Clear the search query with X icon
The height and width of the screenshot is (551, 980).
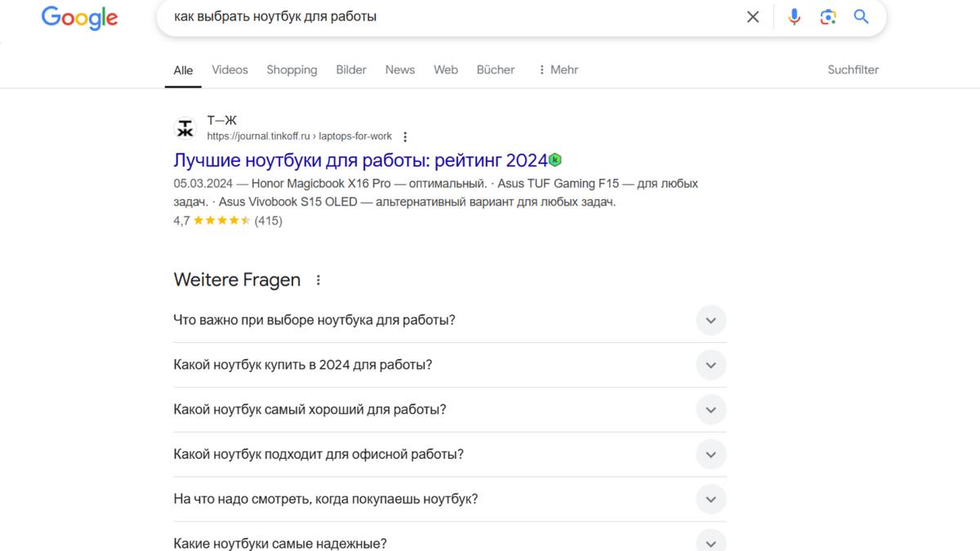[753, 16]
